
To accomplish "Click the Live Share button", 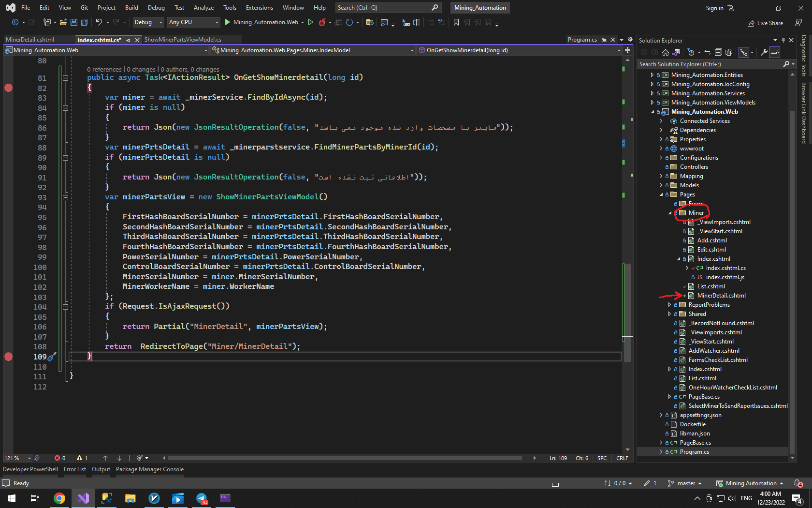I will (765, 23).
